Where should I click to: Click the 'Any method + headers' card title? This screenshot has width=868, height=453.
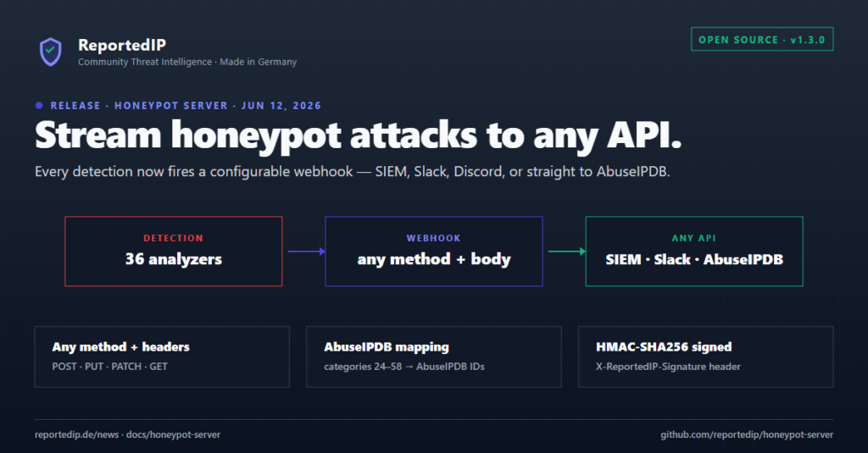coord(120,347)
